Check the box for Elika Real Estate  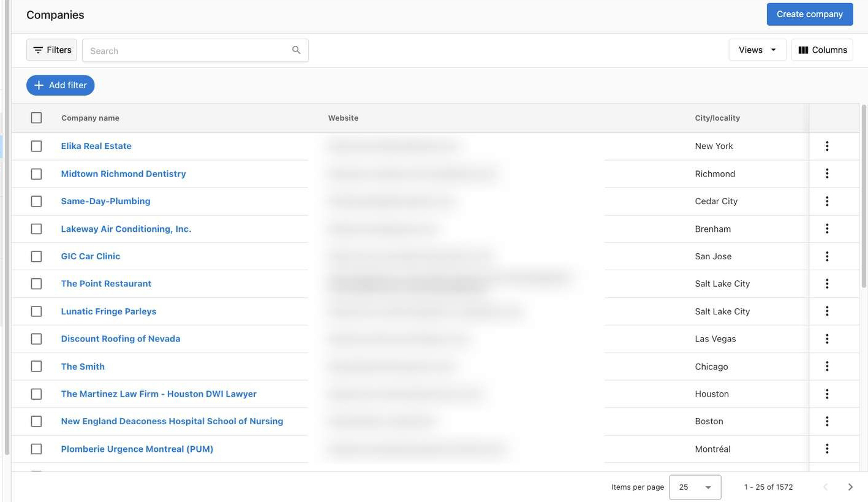coord(36,146)
